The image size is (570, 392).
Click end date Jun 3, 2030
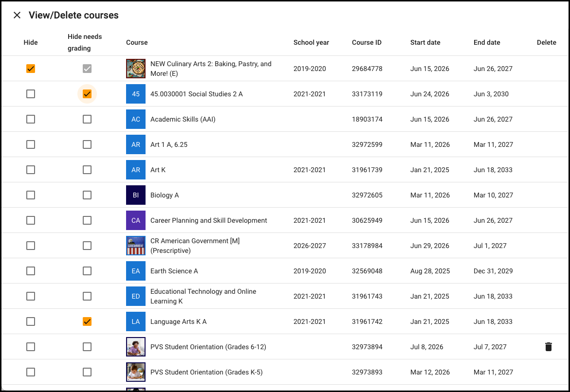coord(491,94)
